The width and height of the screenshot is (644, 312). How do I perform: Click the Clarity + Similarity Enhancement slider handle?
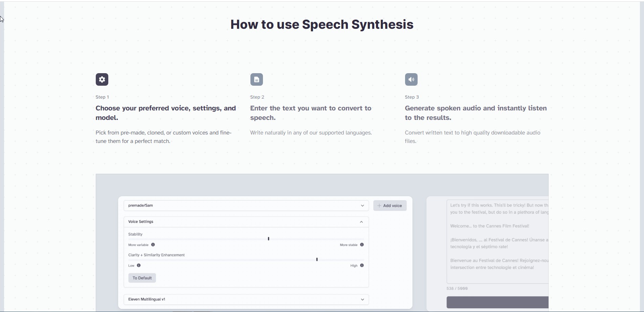point(317,259)
